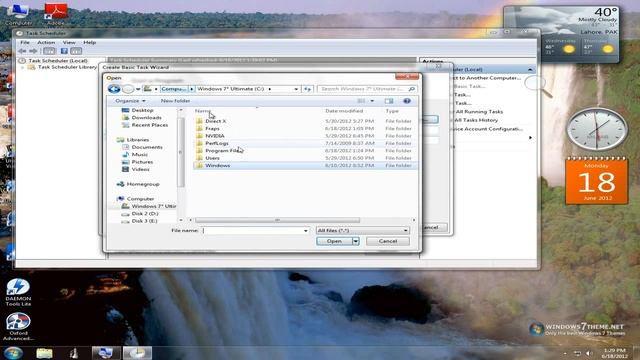Screen dimensions: 640x360
Task: Click the Windows Start orb
Action: (13, 353)
